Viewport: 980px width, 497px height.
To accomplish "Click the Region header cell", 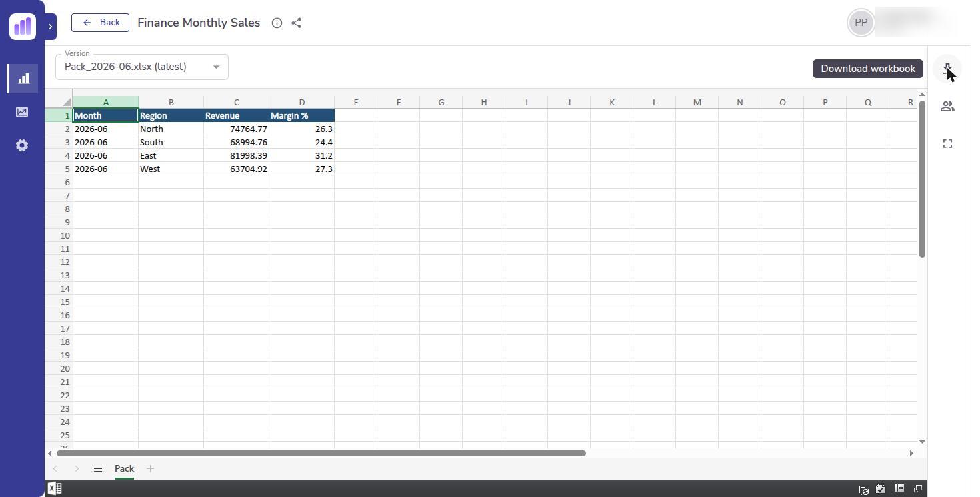I will coord(171,115).
